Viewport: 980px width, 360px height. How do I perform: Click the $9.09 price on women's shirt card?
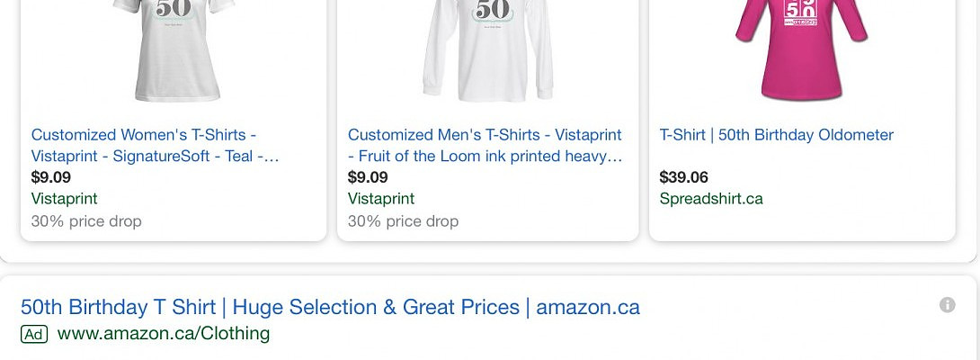(x=50, y=177)
